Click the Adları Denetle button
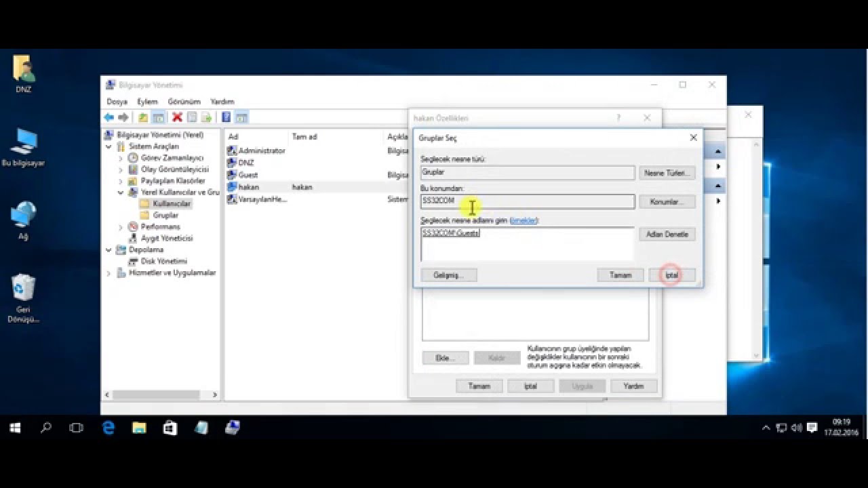 pyautogui.click(x=667, y=235)
